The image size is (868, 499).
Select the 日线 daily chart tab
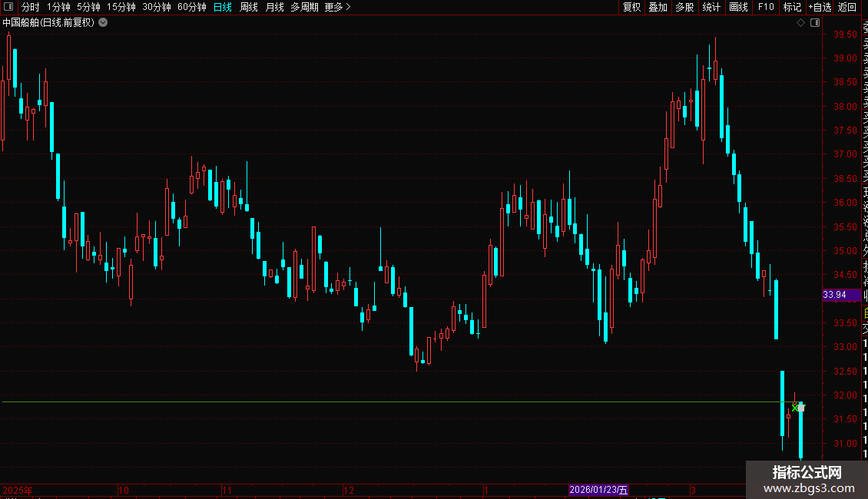[x=223, y=7]
